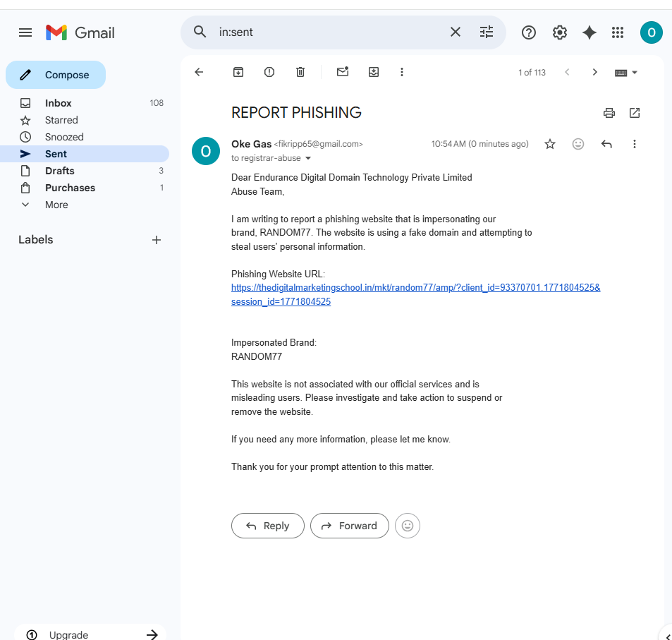Mark the email as unread
Screen dimensions: 672x640
pyautogui.click(x=343, y=72)
